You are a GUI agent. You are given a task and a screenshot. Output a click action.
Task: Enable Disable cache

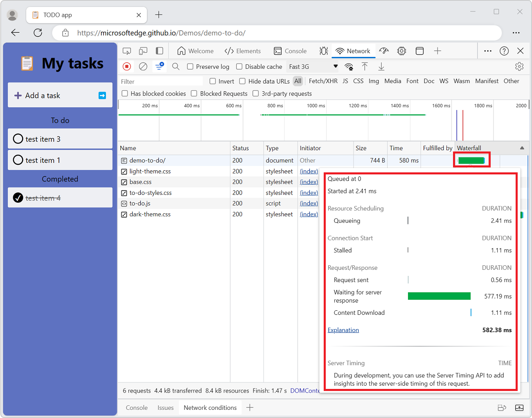coord(239,66)
